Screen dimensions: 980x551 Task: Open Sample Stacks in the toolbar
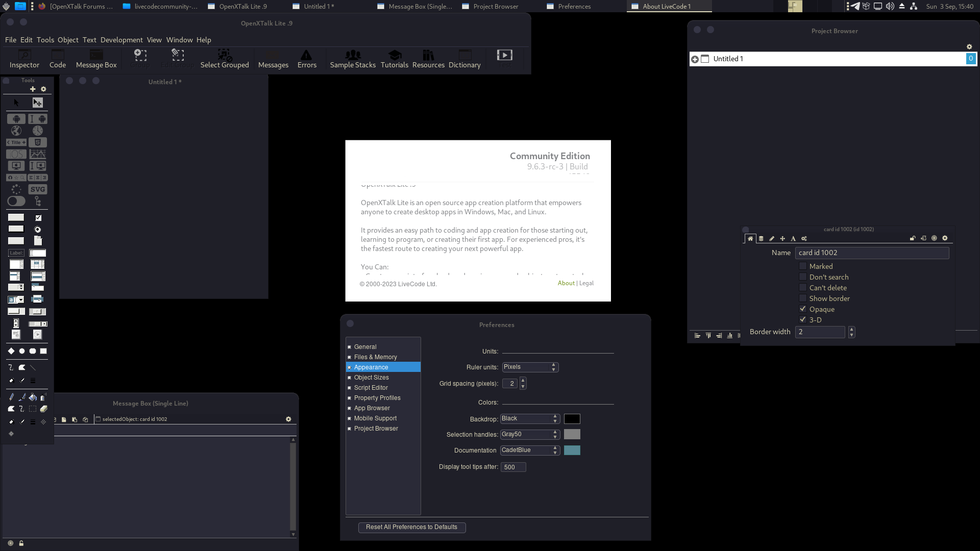[x=353, y=59]
